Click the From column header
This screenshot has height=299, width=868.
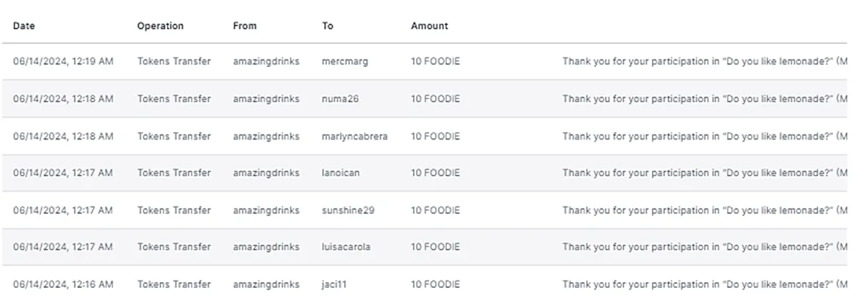[245, 26]
